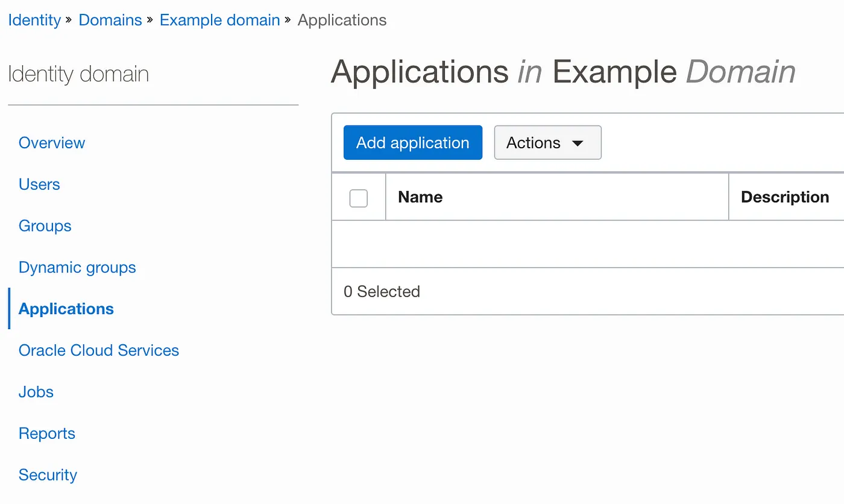Navigate to Domains breadcrumb link

(x=110, y=20)
